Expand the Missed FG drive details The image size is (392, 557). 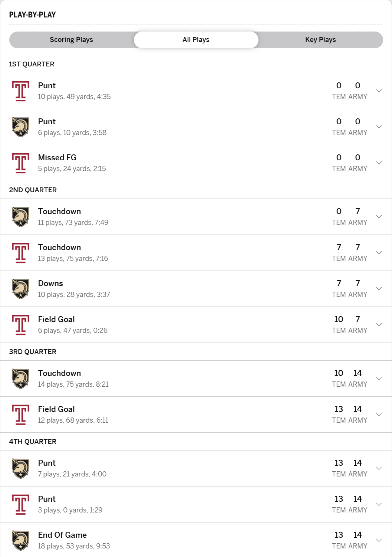click(379, 163)
